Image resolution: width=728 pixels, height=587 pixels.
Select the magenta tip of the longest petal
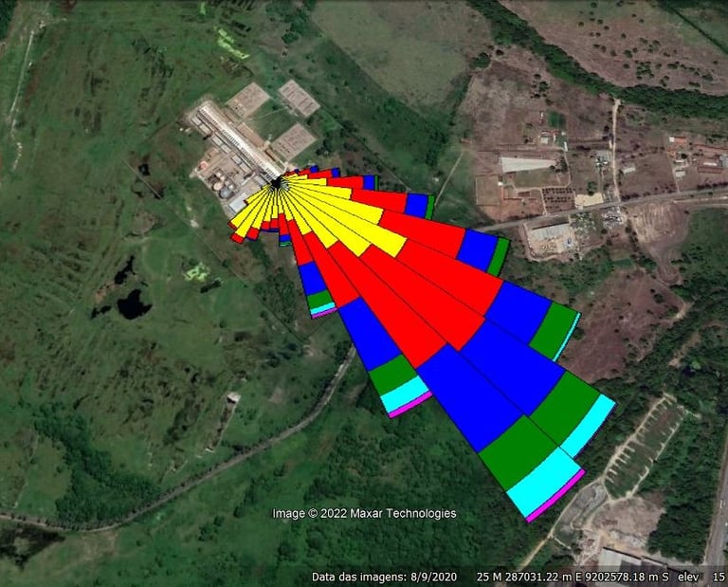coord(555,496)
